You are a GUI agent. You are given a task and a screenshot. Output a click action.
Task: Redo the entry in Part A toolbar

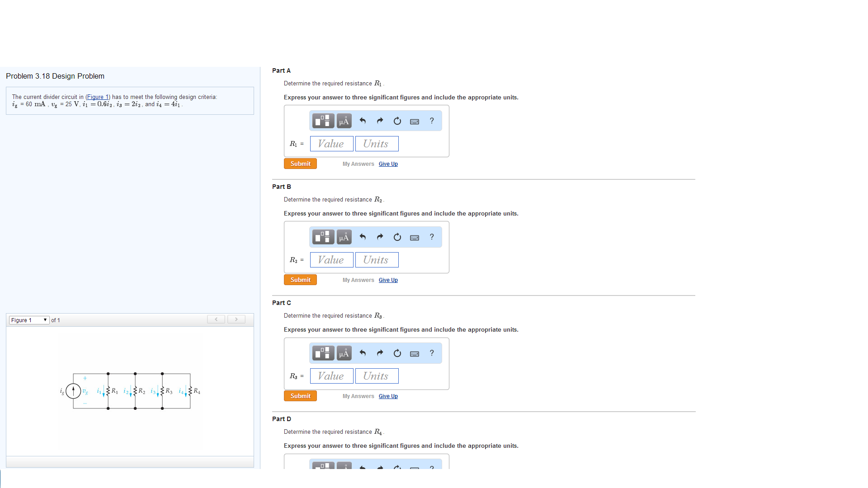click(x=380, y=121)
